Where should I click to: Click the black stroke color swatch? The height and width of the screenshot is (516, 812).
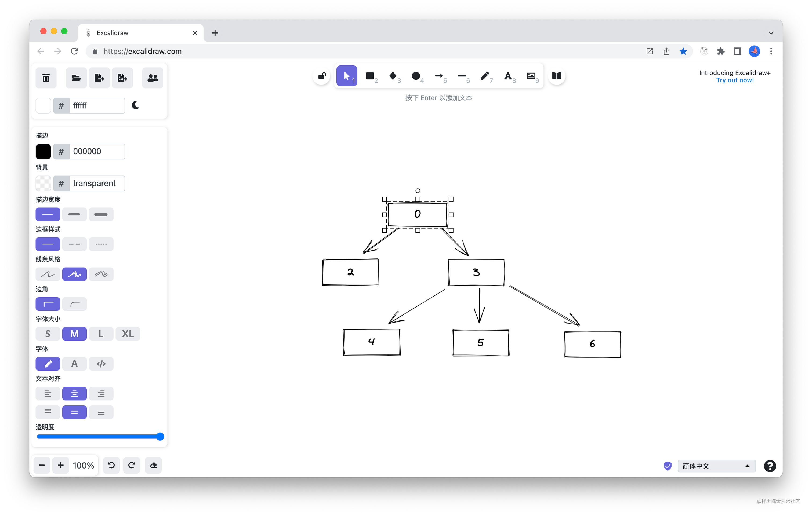(x=44, y=152)
